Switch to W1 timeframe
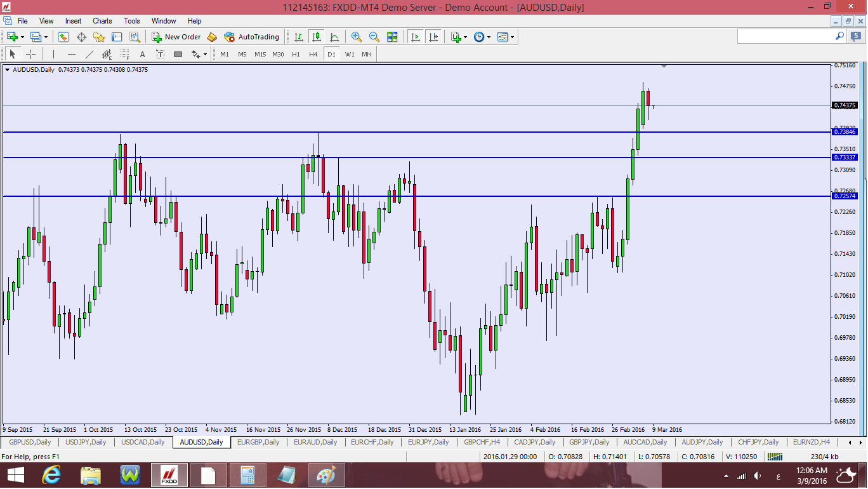This screenshot has height=489, width=868. pyautogui.click(x=350, y=54)
